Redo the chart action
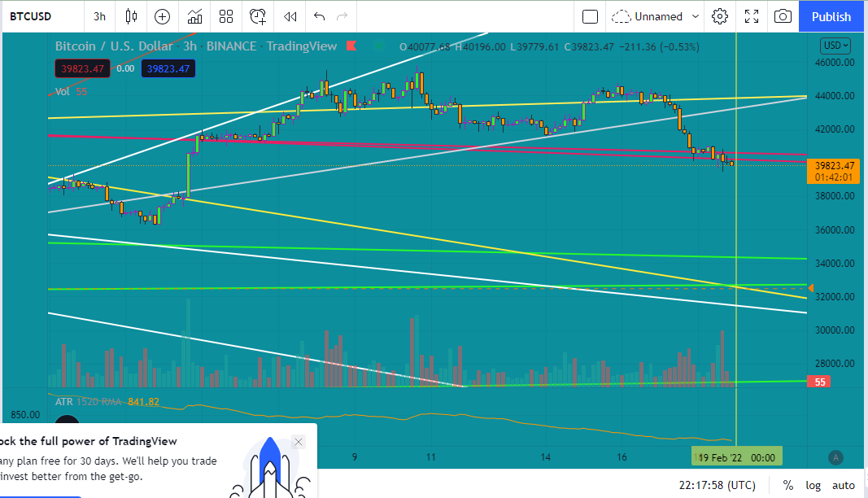This screenshot has height=498, width=868. tap(342, 16)
